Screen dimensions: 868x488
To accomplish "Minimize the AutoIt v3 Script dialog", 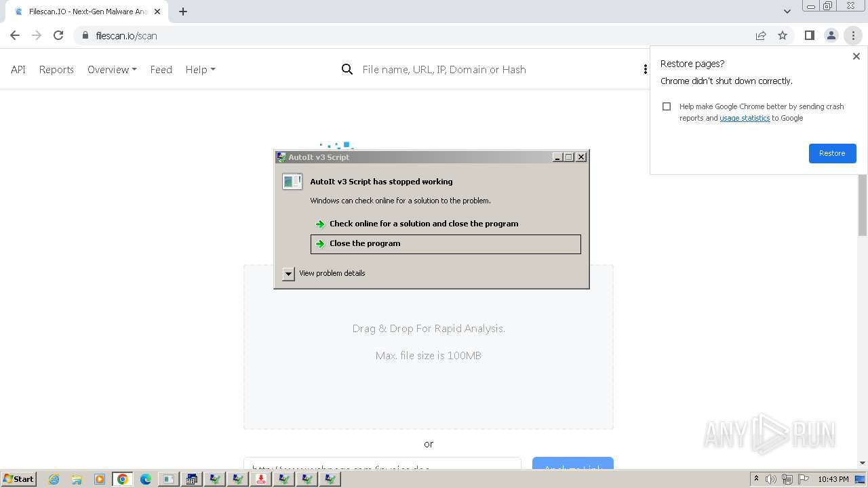I will click(x=557, y=157).
